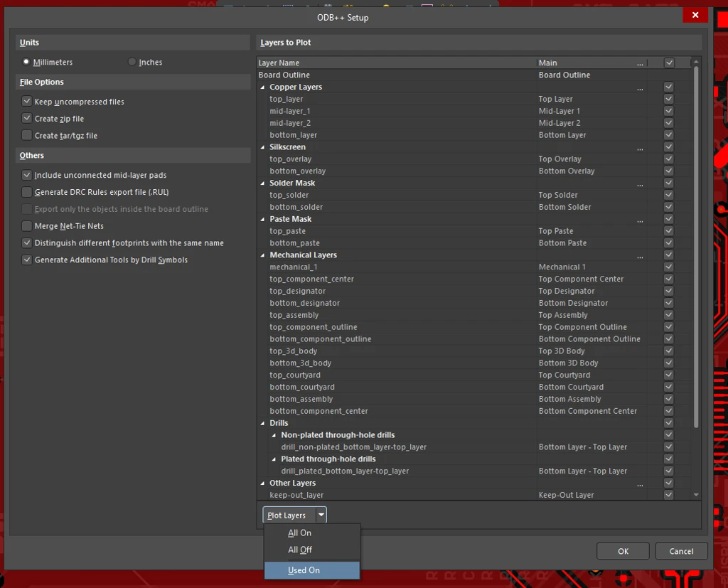Select the top_courtyard row
Viewport: 728px width, 588px height.
[x=474, y=375]
